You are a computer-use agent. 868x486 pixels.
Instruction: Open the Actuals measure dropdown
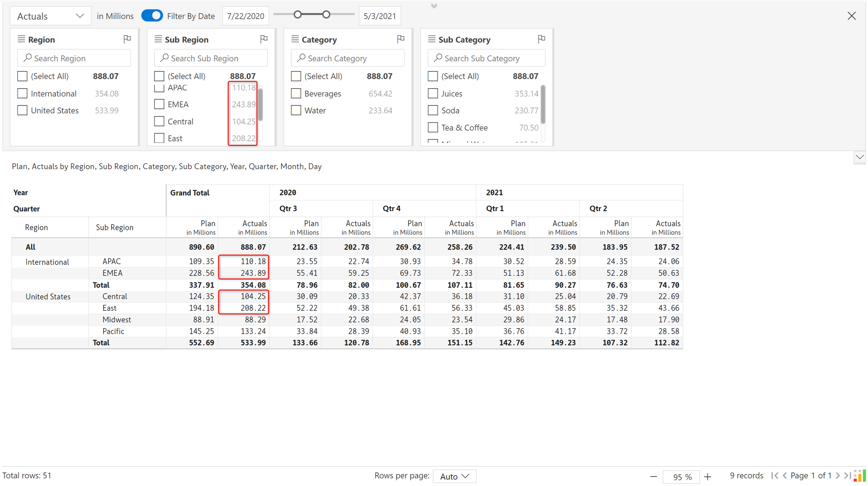point(50,16)
